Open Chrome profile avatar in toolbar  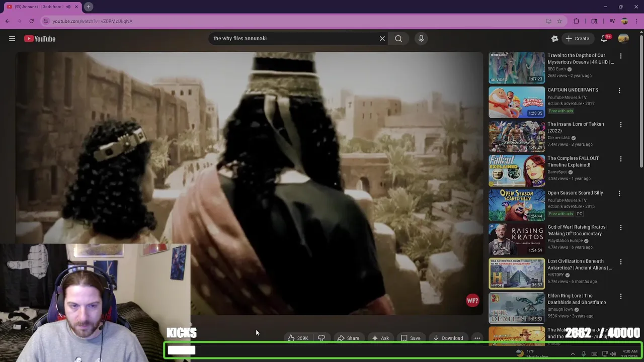click(x=624, y=21)
